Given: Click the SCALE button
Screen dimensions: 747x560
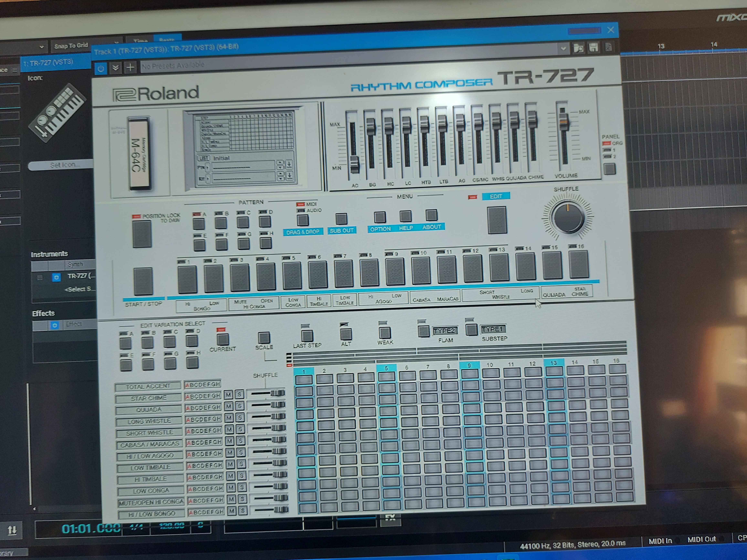Looking at the screenshot, I should 264,337.
